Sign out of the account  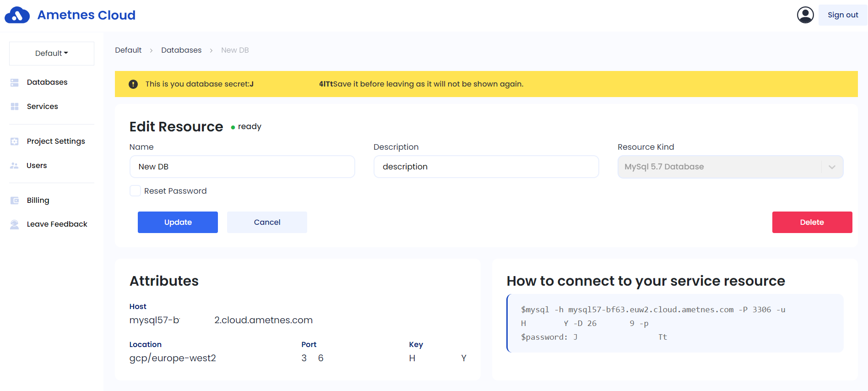[x=842, y=15]
